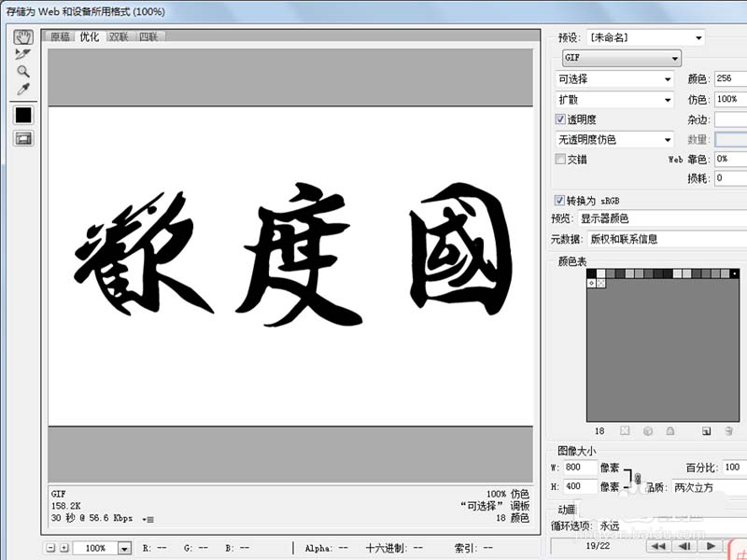The image size is (747, 560).
Task: Open the 无透明度仿色 dropdown
Action: point(615,139)
